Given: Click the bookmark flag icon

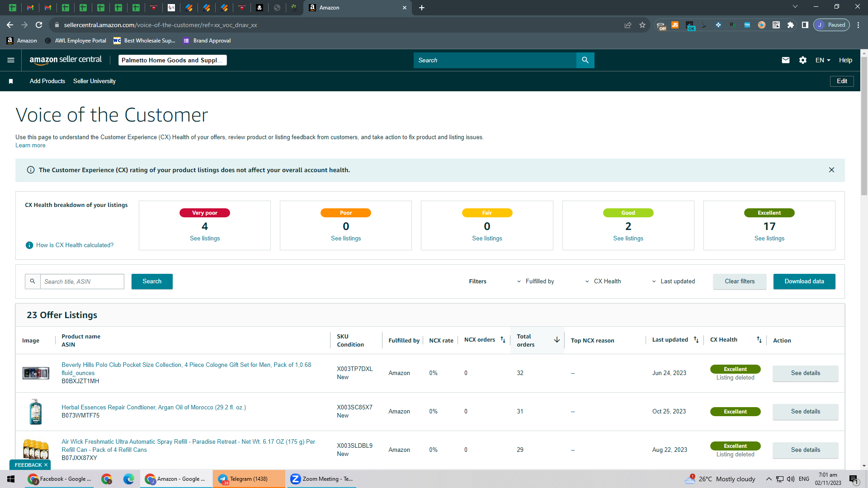Looking at the screenshot, I should 11,81.
